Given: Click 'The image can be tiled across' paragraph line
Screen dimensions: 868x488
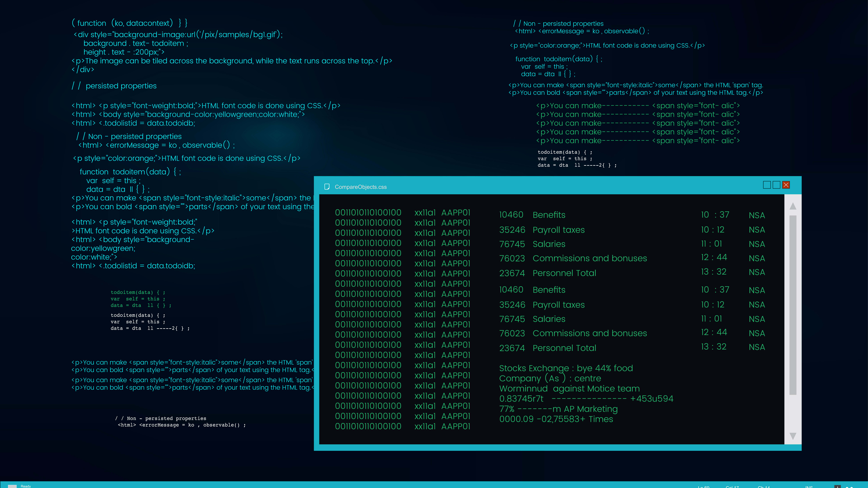Looking at the screenshot, I should [232, 61].
